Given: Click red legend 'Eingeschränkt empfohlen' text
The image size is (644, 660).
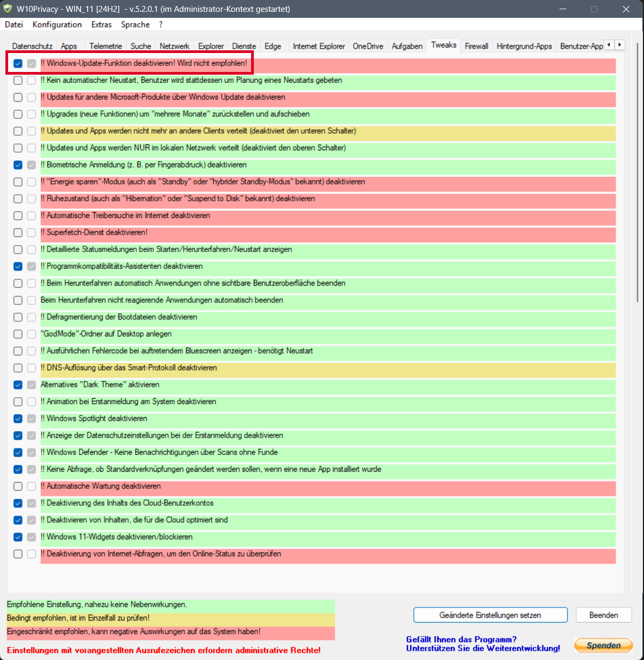Looking at the screenshot, I should (134, 631).
